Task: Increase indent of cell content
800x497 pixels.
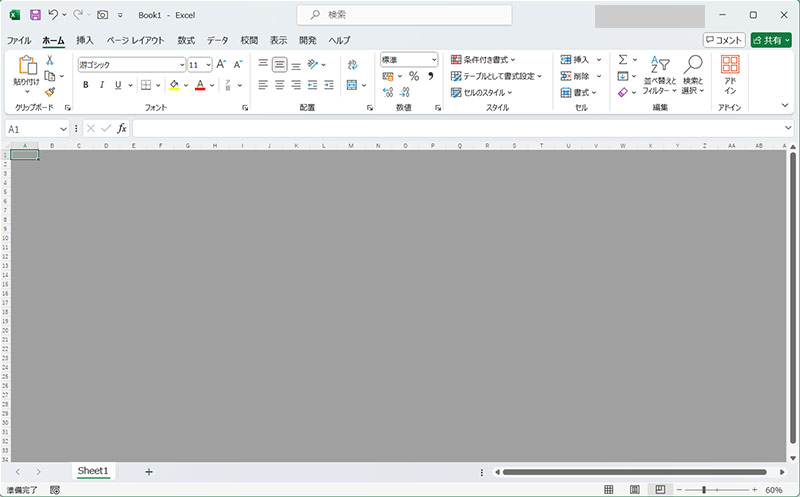Action: (x=329, y=85)
